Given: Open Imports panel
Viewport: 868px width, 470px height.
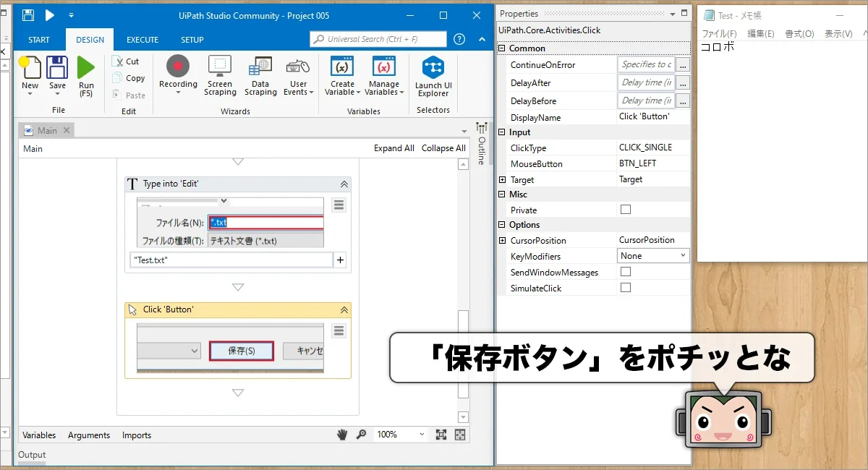Looking at the screenshot, I should tap(137, 435).
